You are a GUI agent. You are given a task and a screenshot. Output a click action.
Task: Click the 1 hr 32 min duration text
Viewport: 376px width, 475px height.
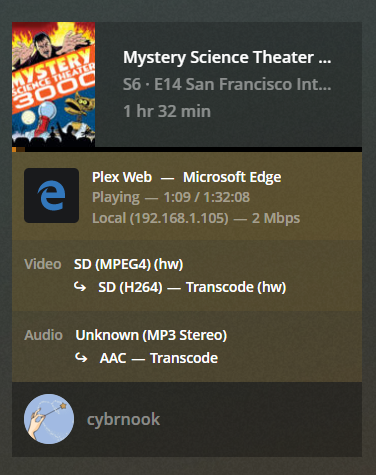[167, 111]
